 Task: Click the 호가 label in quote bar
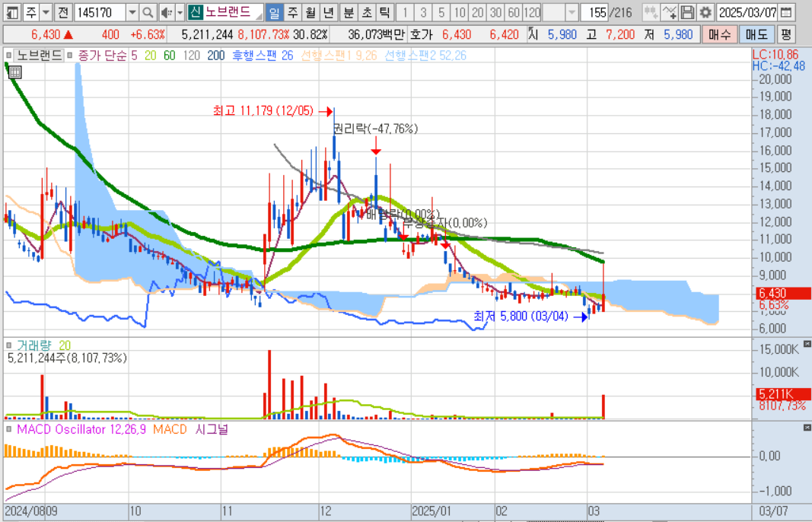pyautogui.click(x=421, y=35)
